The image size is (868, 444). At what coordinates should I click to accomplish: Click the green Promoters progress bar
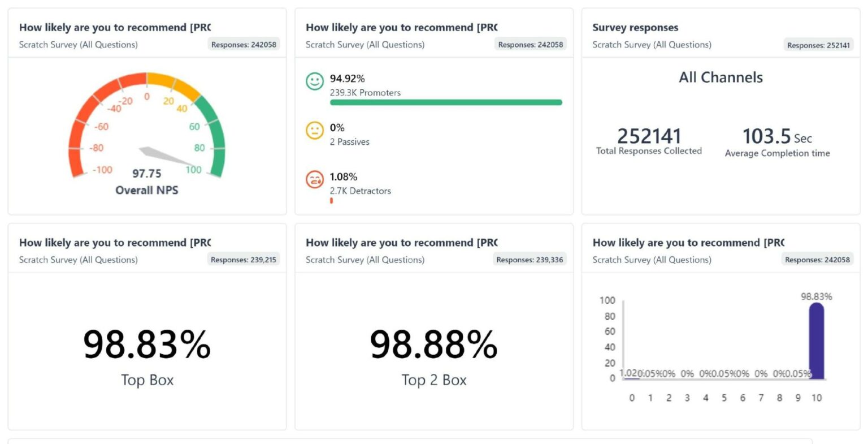click(x=446, y=102)
